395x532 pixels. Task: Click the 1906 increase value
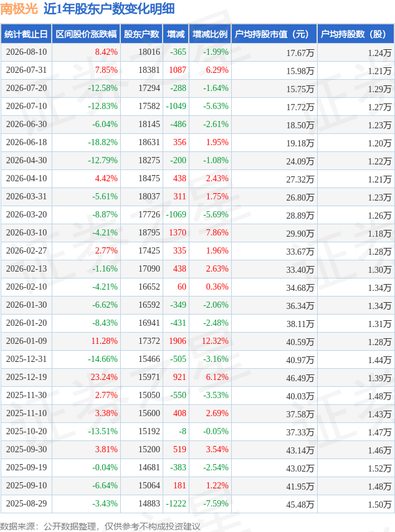tap(178, 341)
